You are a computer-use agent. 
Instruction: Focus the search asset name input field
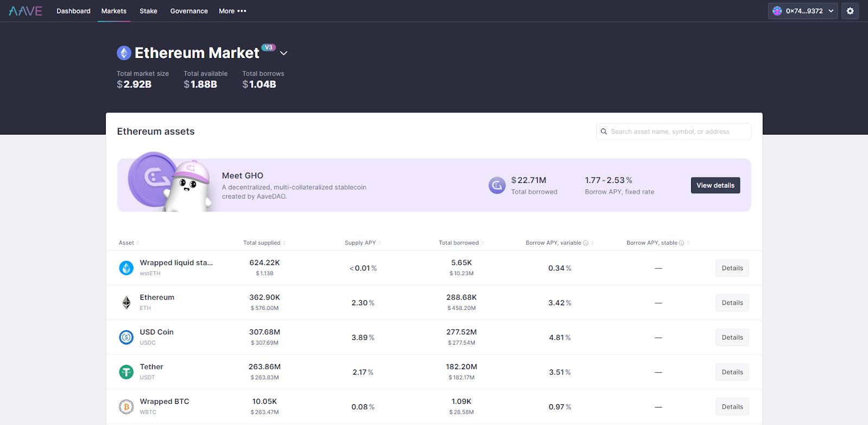[673, 131]
